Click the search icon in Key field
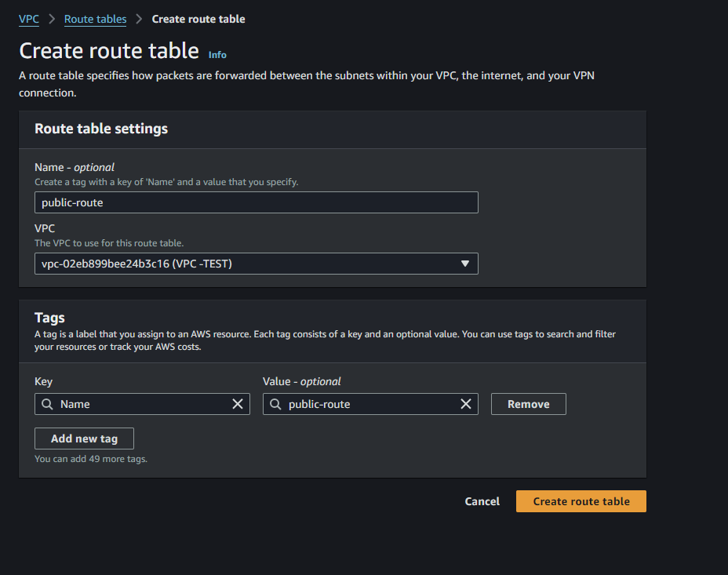This screenshot has width=728, height=575. [x=47, y=404]
